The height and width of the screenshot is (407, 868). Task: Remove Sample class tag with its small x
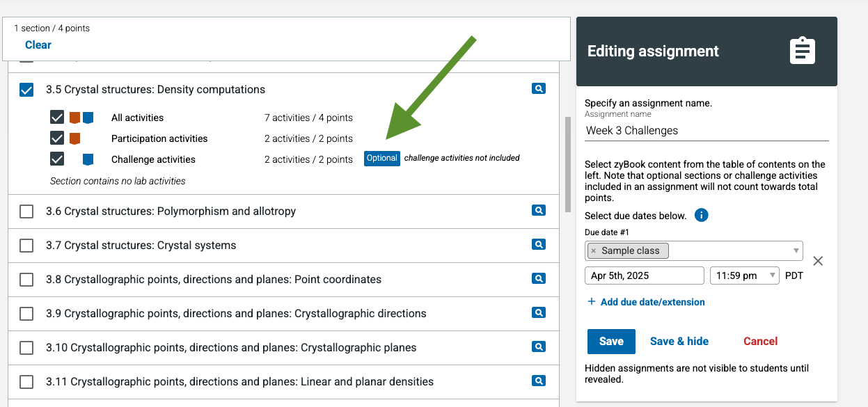click(x=593, y=250)
